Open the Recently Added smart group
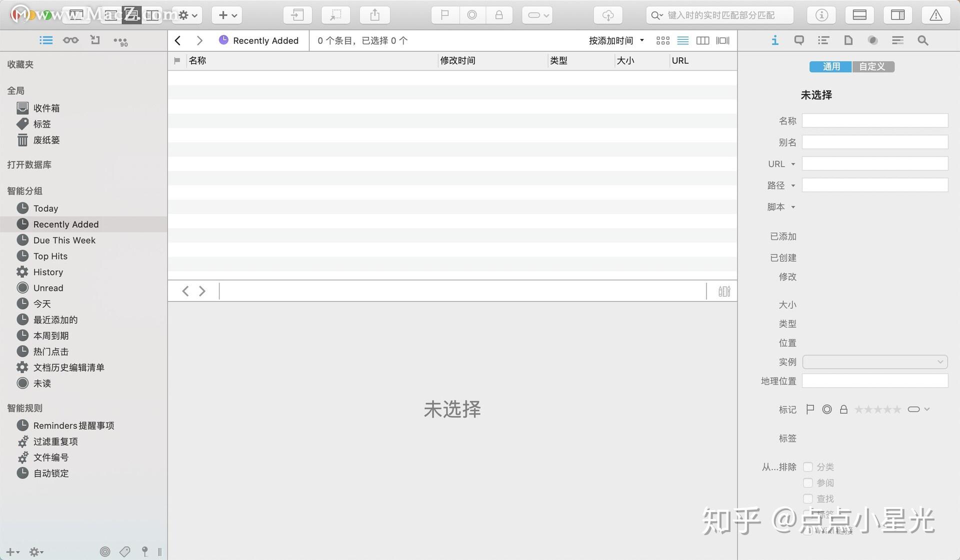The width and height of the screenshot is (960, 560). 65,224
